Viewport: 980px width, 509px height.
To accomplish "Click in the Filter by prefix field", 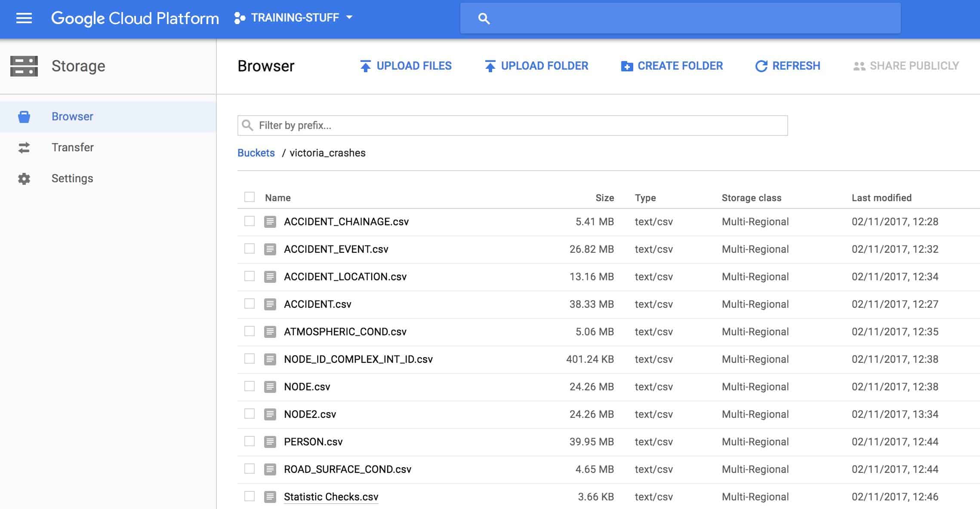I will [x=512, y=126].
